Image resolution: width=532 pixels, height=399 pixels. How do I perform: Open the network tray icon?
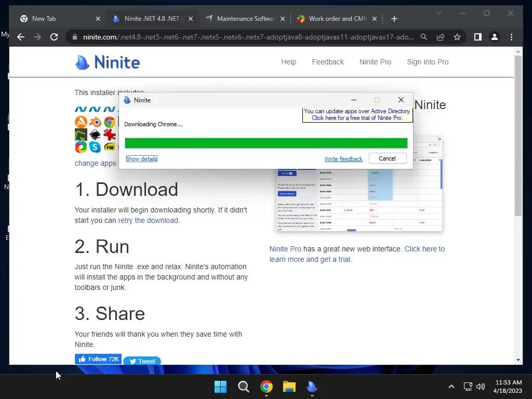[x=468, y=387]
